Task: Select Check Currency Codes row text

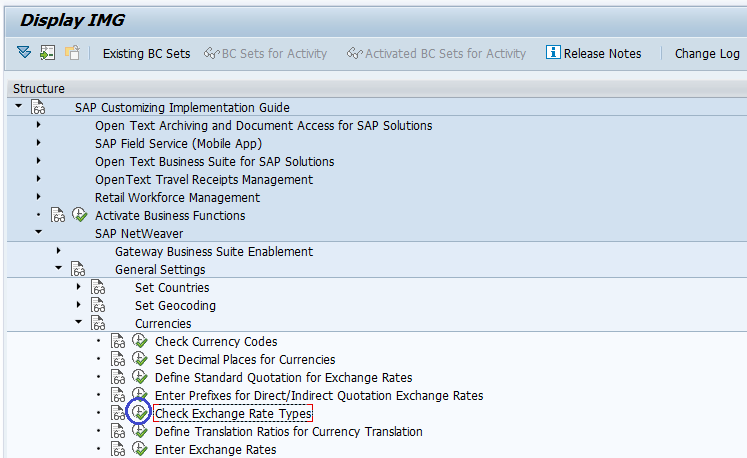Action: pyautogui.click(x=216, y=341)
